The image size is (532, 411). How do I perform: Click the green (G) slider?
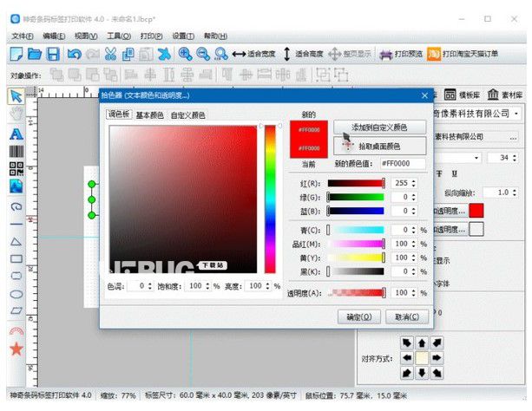point(356,198)
